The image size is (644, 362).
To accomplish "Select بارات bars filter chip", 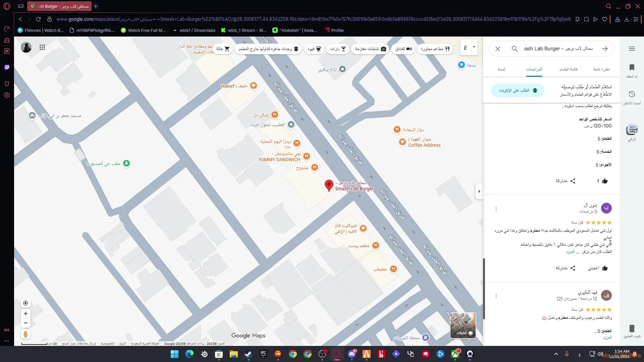I will tap(338, 49).
